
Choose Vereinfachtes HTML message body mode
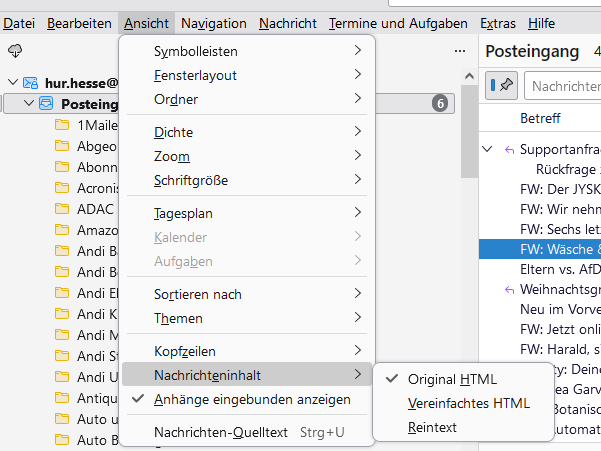coord(468,403)
